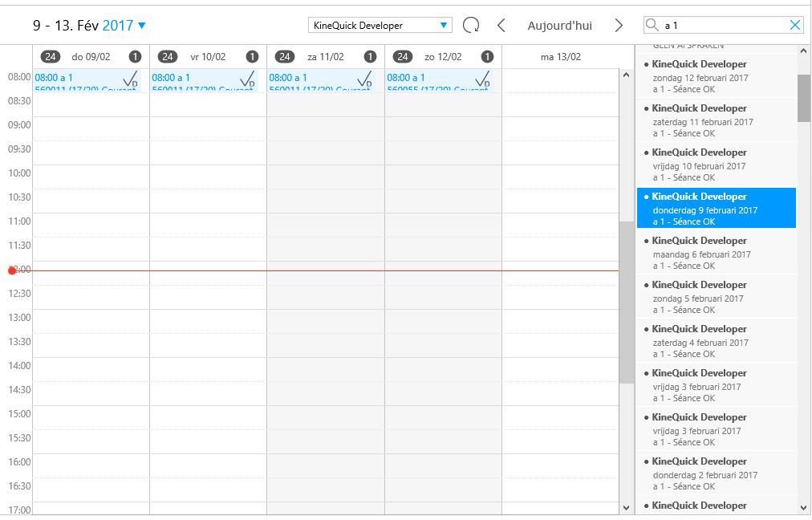Image resolution: width=812 pixels, height=520 pixels.
Task: Open the '08:00 a 1' appointment on zo 12/02
Action: click(439, 81)
